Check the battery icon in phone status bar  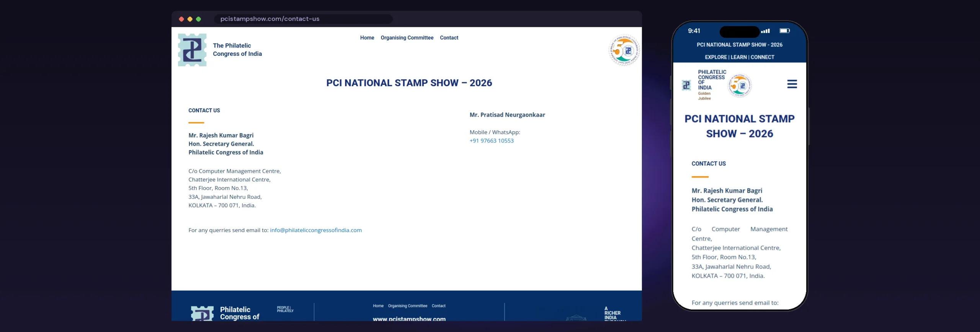785,31
